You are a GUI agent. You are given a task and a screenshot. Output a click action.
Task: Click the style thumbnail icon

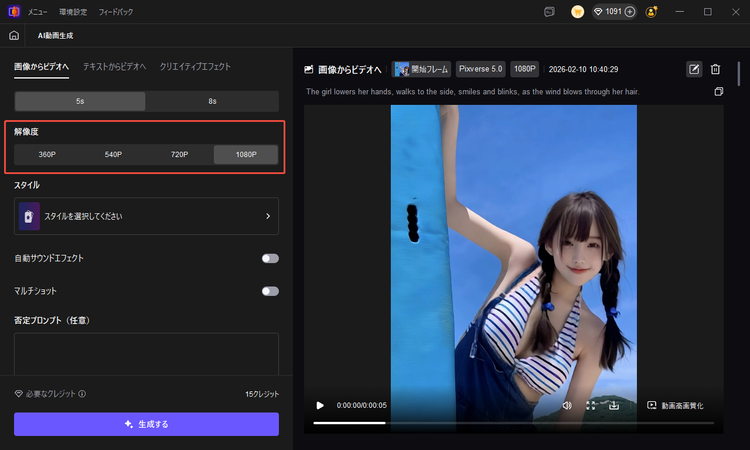coord(29,216)
